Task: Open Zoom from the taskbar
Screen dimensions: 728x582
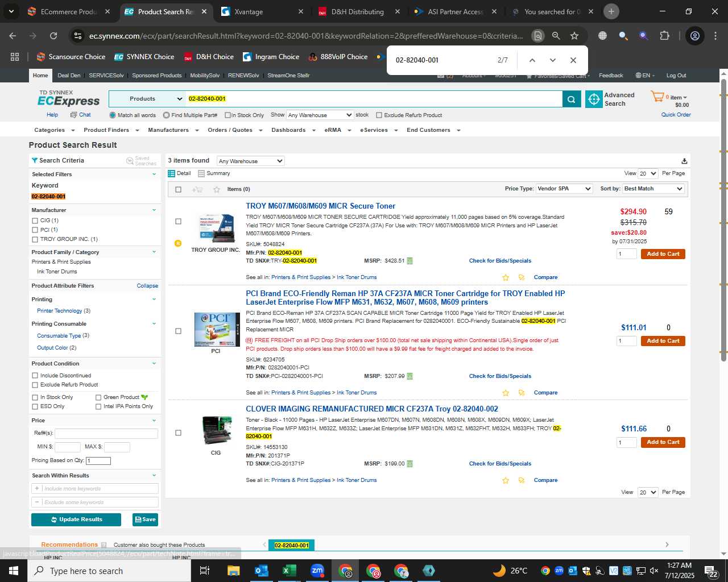Action: tap(317, 571)
